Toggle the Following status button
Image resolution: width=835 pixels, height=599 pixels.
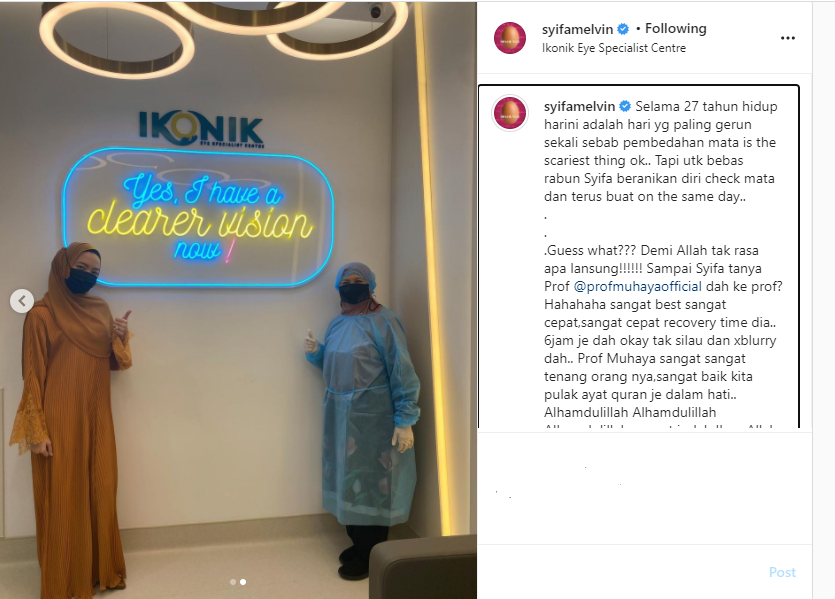tap(676, 28)
